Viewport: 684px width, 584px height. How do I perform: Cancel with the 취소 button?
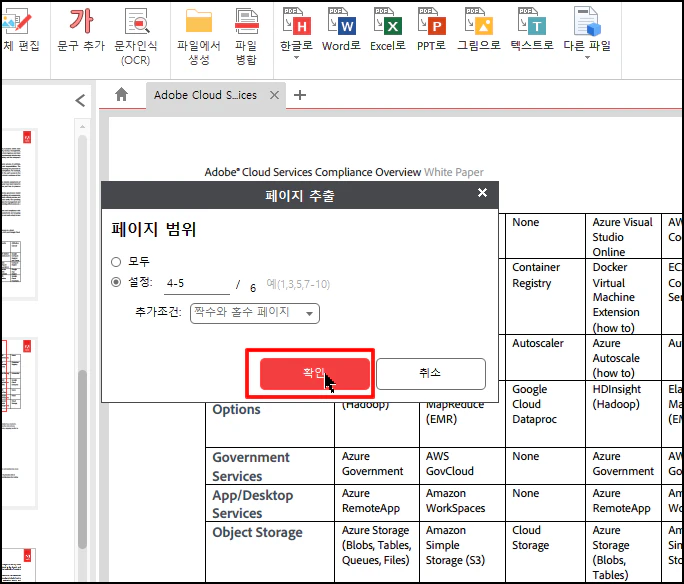[x=431, y=373]
